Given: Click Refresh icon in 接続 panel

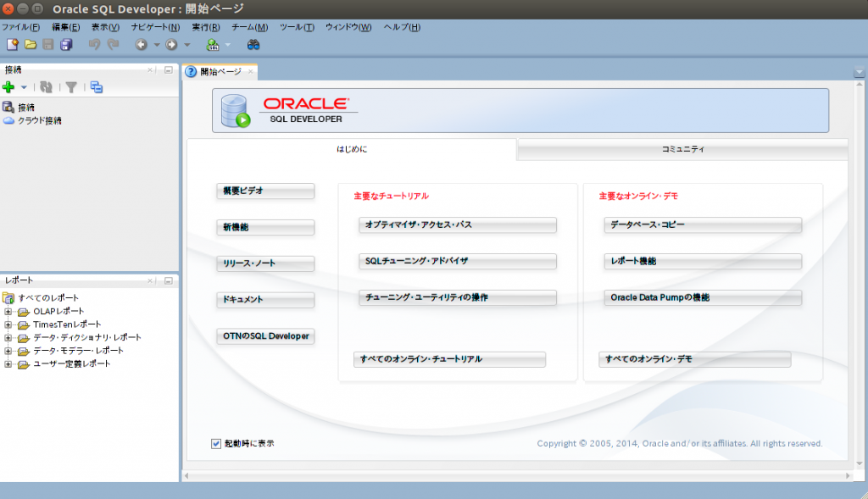Looking at the screenshot, I should click(x=46, y=87).
